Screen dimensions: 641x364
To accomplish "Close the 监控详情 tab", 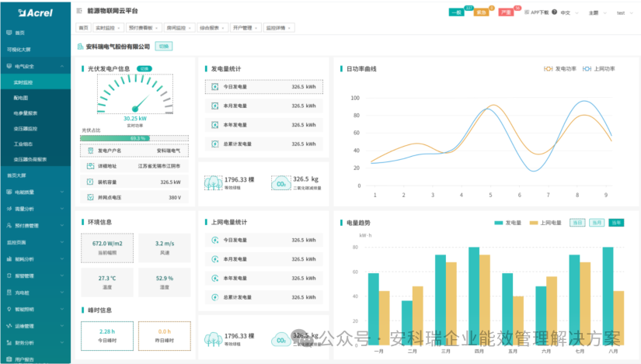I will click(289, 28).
